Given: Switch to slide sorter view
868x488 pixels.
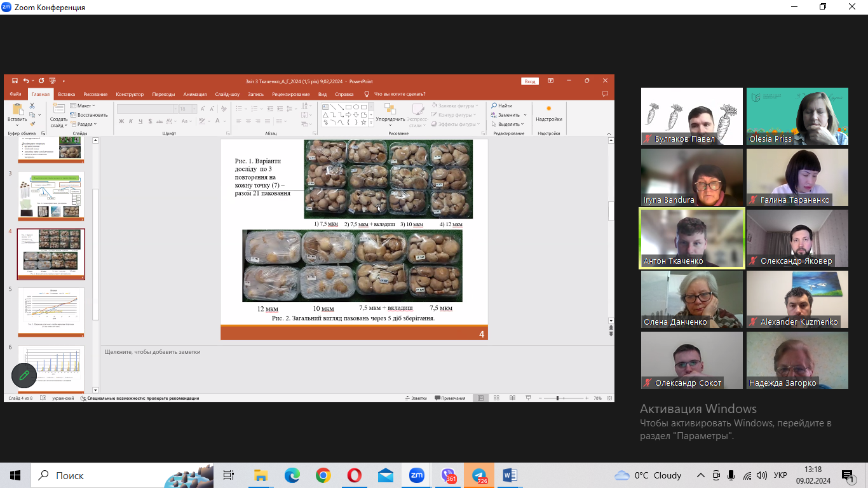Looking at the screenshot, I should [x=496, y=398].
